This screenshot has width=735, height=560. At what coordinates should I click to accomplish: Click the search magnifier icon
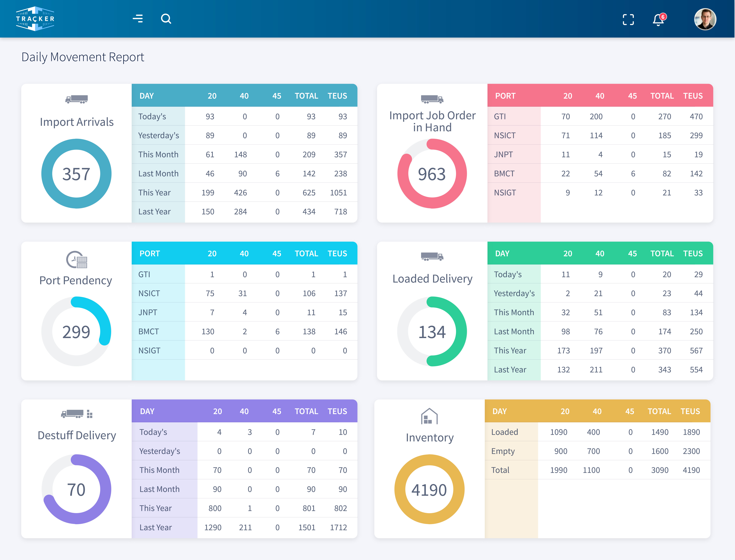166,19
